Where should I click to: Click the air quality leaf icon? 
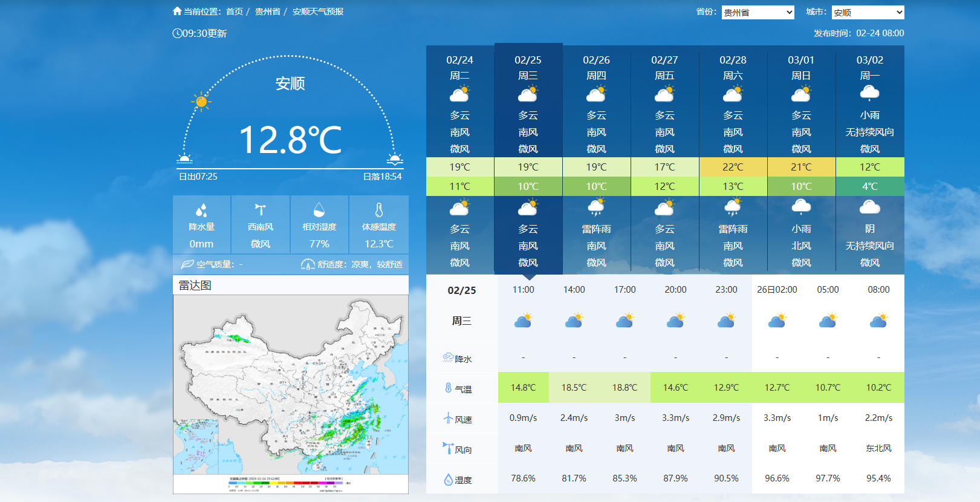pos(187,264)
